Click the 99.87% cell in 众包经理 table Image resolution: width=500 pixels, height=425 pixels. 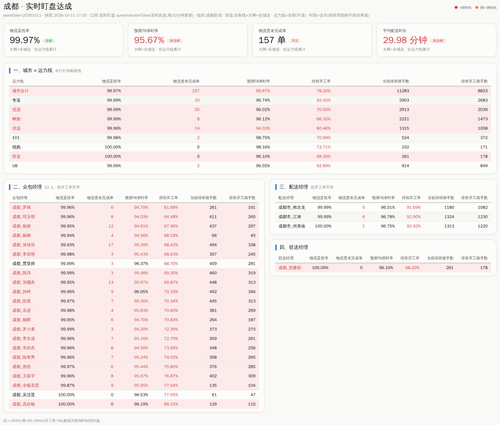68,385
